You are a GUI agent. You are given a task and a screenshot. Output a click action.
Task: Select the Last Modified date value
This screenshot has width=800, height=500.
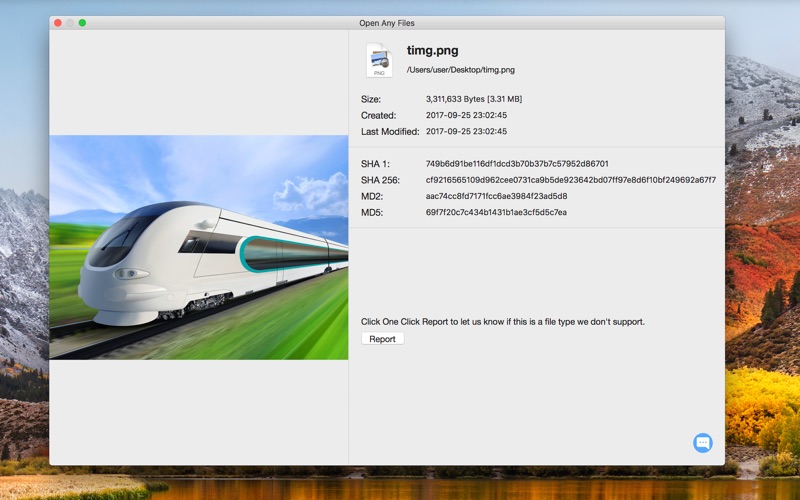tap(466, 131)
